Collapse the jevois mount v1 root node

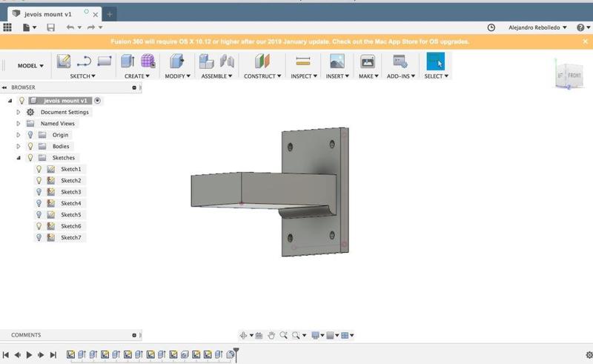(10, 101)
